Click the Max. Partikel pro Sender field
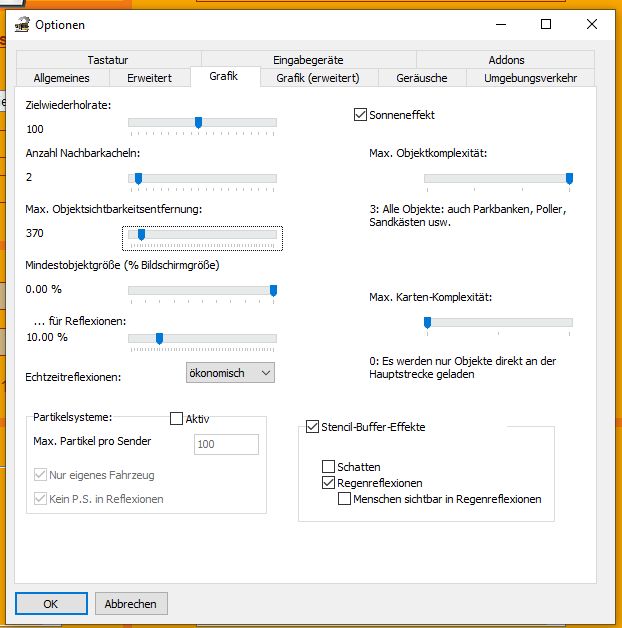The width and height of the screenshot is (622, 628). [226, 445]
